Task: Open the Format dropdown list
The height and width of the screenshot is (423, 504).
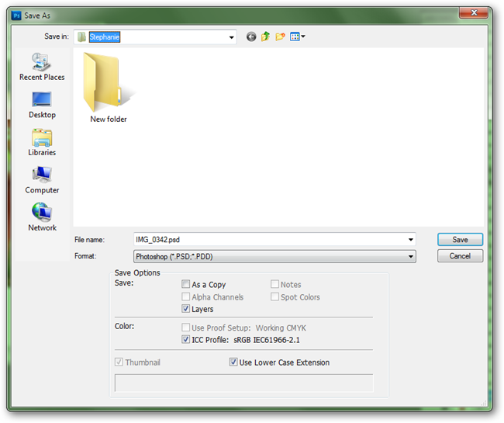Action: pyautogui.click(x=410, y=256)
